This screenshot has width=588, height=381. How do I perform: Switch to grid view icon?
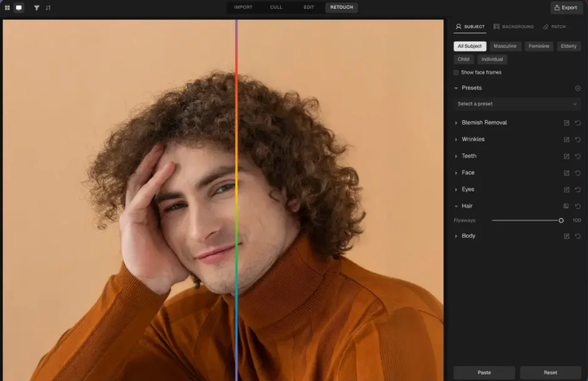coord(7,8)
